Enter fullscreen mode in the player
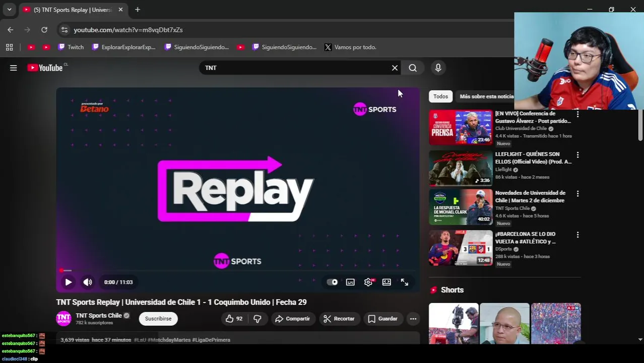644x363 pixels. point(405,282)
